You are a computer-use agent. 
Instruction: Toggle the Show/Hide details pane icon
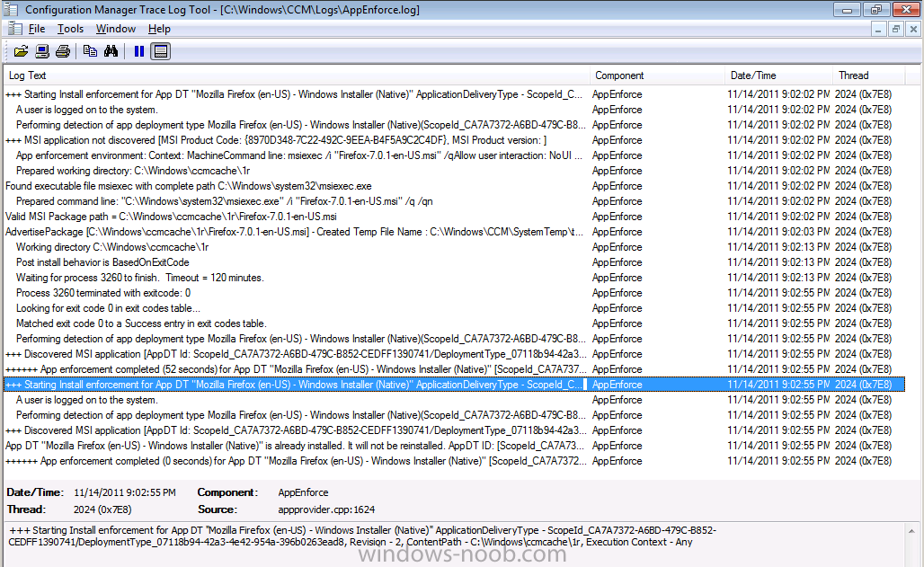(x=160, y=51)
